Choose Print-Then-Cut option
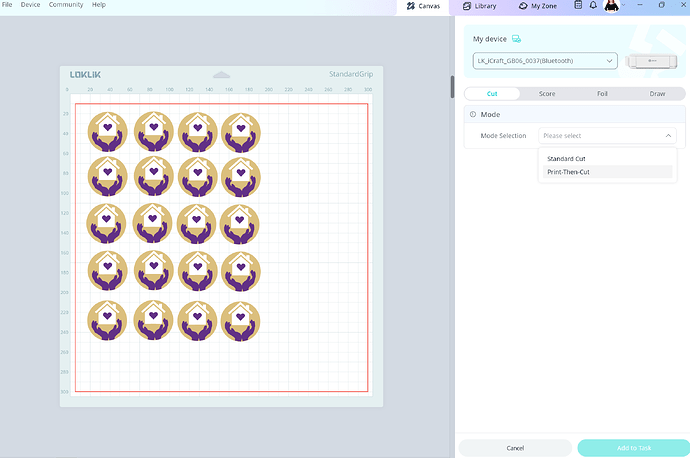 (x=607, y=172)
